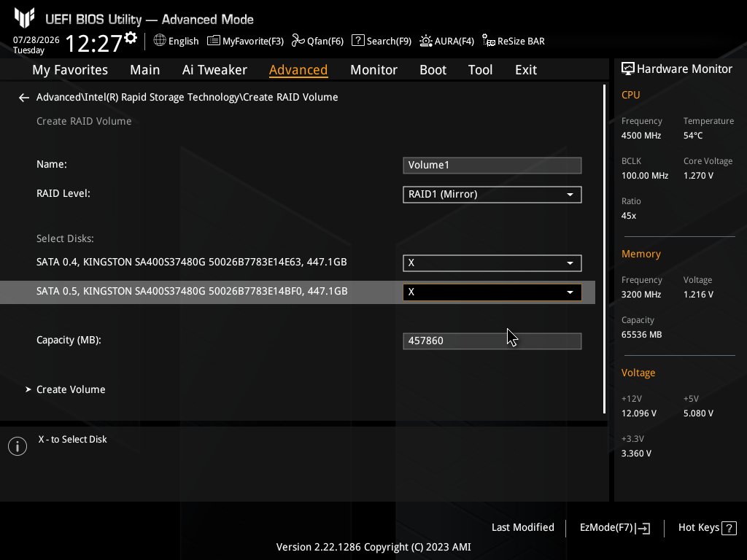Click the +3.3V reading 3.360 V

pos(636,454)
